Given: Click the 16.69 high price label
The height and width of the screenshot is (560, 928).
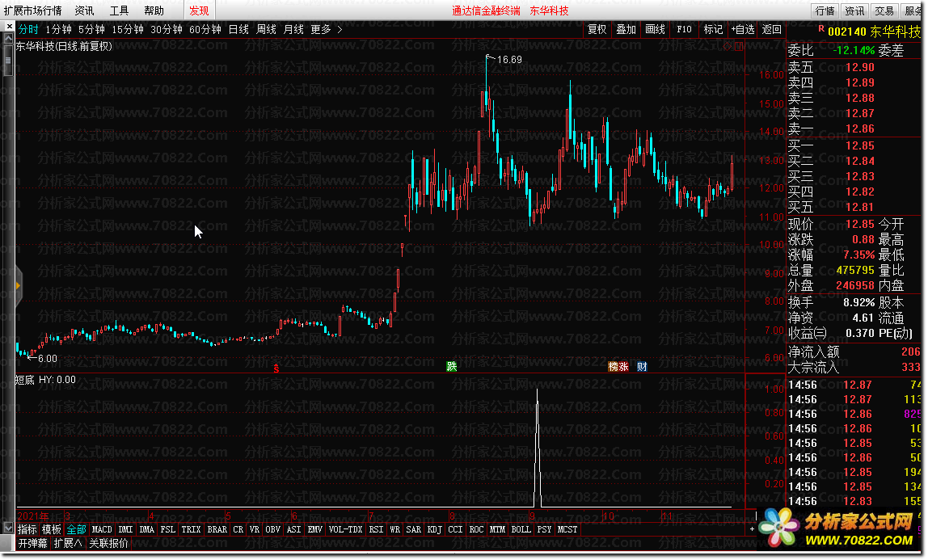Looking at the screenshot, I should 509,60.
